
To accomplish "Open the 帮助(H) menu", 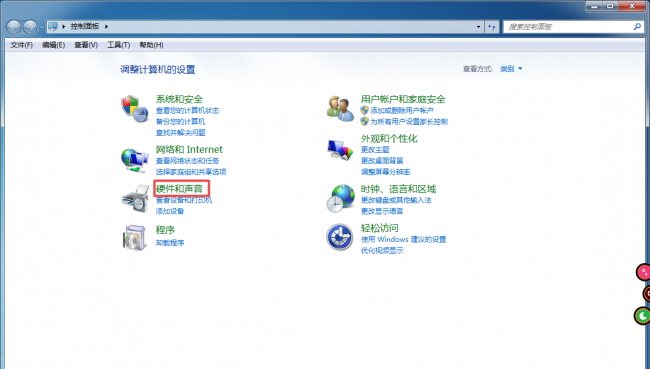I will click(151, 45).
